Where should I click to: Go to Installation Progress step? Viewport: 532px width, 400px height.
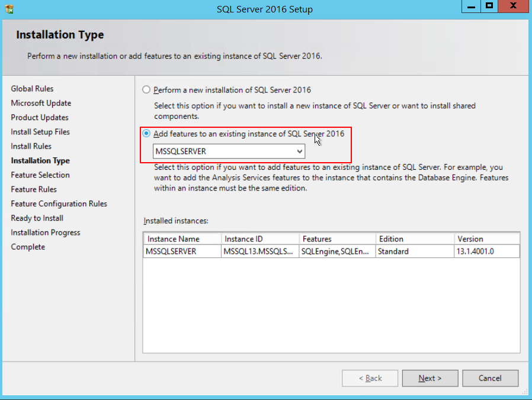pos(46,233)
